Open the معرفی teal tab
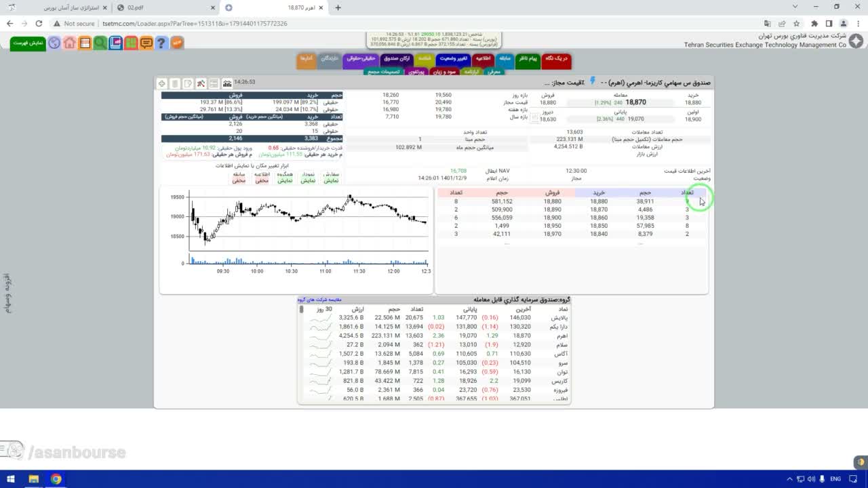This screenshot has width=868, height=488. (494, 71)
